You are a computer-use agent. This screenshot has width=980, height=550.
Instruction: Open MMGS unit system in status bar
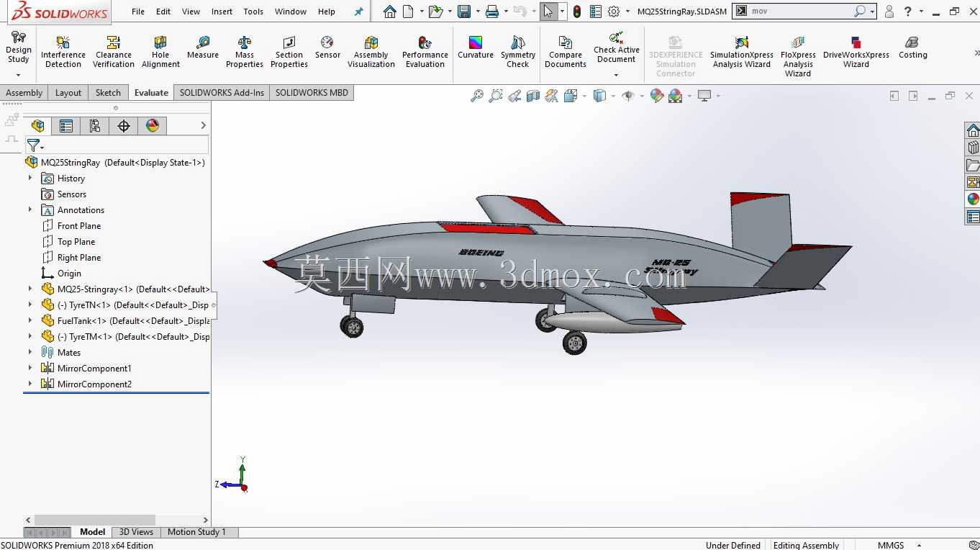891,545
